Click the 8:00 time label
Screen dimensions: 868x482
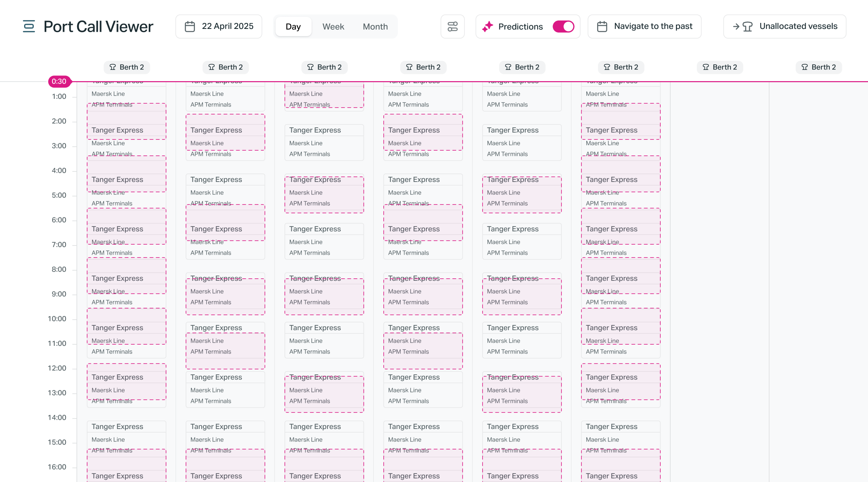[x=59, y=270]
